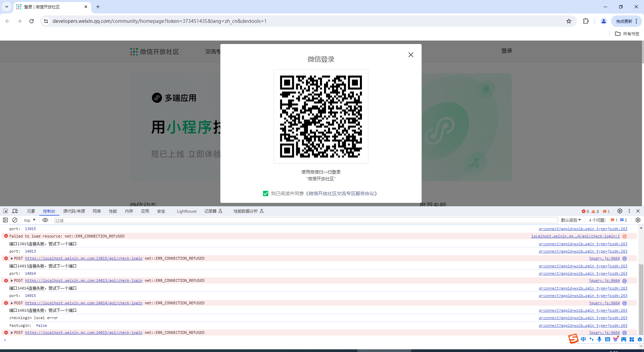Open the localhost 13015 check-login URL
Screen dimensions: 644x352
[84, 258]
